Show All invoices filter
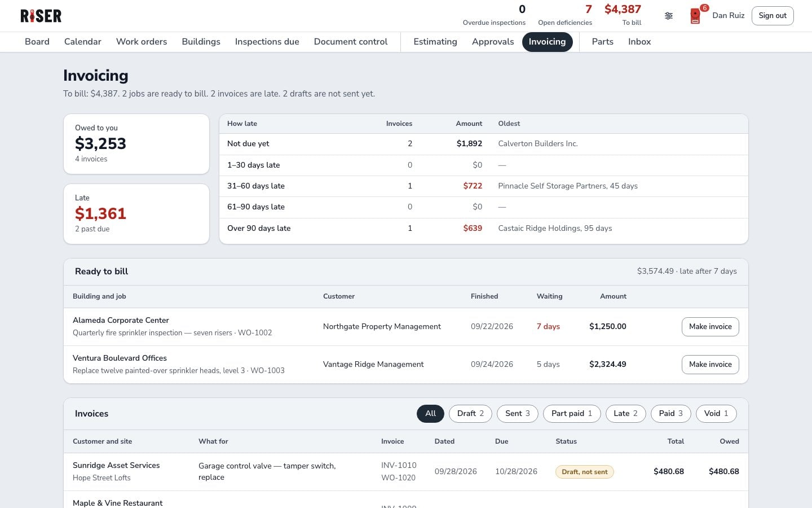This screenshot has width=812, height=508. [430, 414]
